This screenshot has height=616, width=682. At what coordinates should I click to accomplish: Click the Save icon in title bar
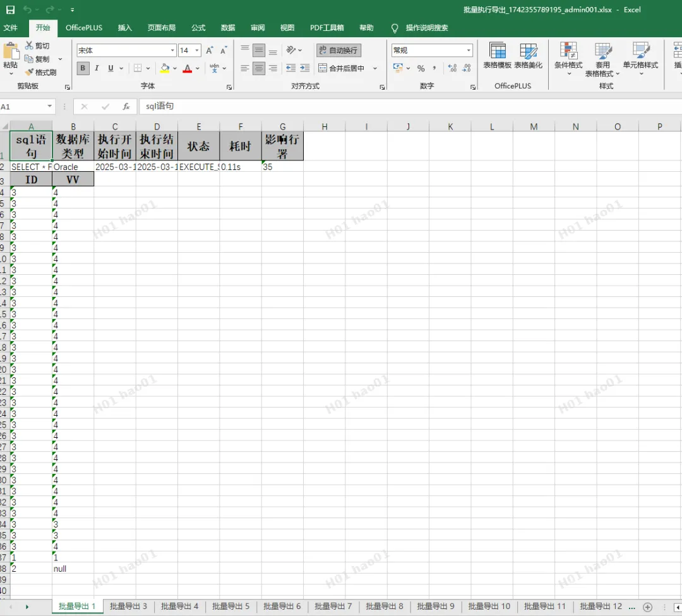9,9
